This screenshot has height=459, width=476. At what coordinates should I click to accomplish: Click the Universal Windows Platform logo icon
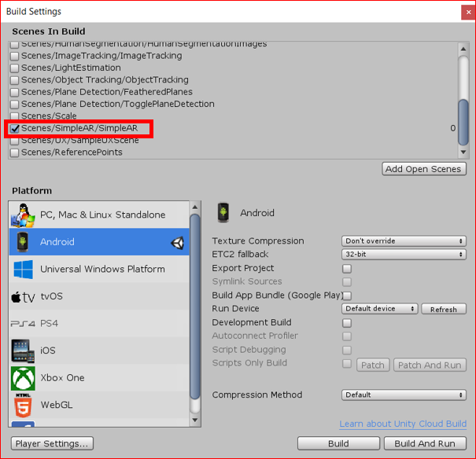[x=23, y=270]
